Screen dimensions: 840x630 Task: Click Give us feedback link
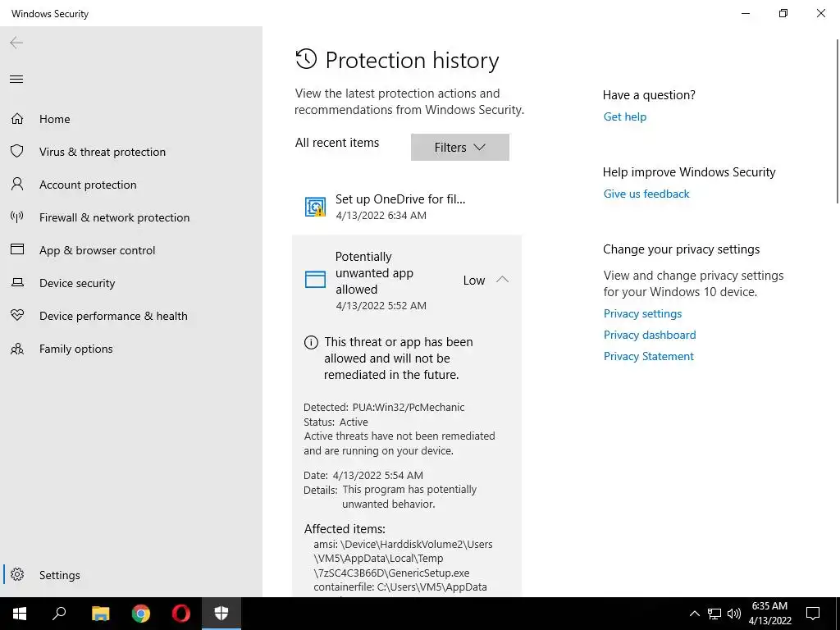[646, 194]
